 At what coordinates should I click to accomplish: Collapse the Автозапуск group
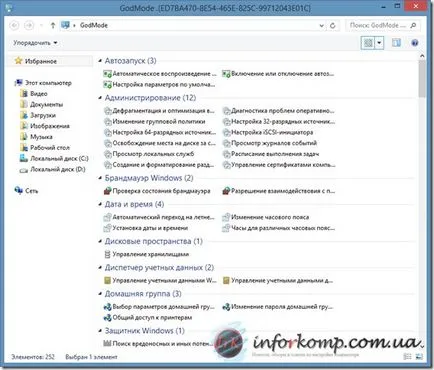[100, 61]
